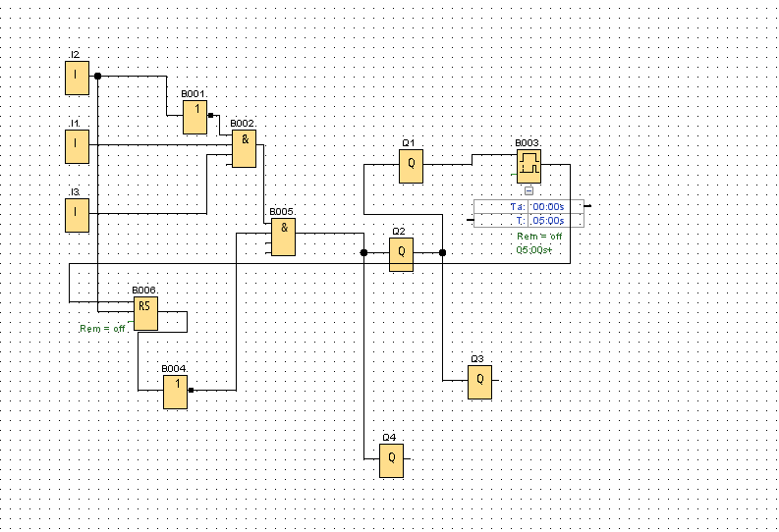Select the I3 input block
Viewport: 779px width, 532px height.
point(77,215)
